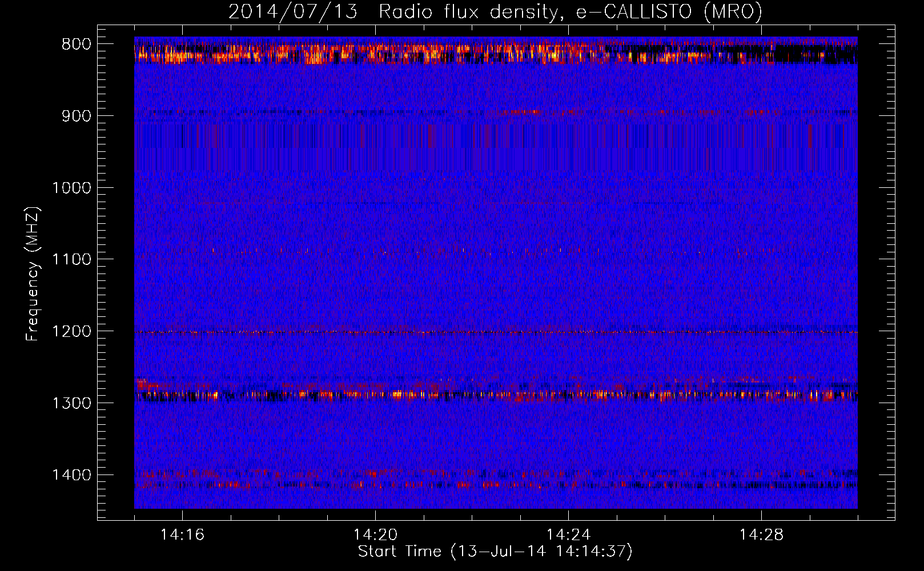Click the 14:28 time tick label

(761, 535)
